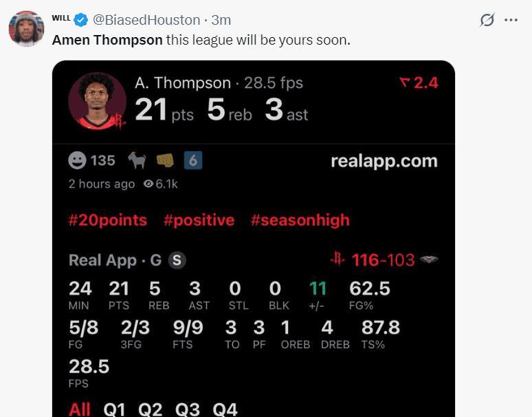Click the Amen Thompson player headshot
This screenshot has width=532, height=417.
click(x=98, y=101)
